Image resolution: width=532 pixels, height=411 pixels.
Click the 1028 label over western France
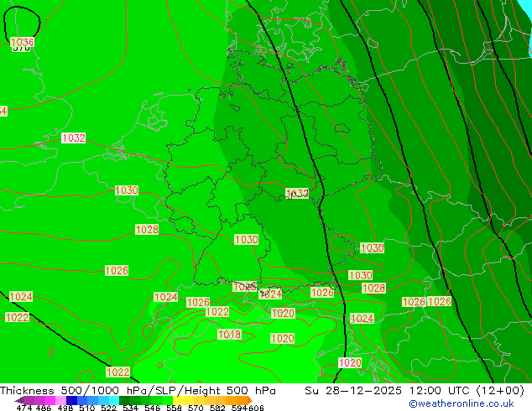tap(147, 230)
